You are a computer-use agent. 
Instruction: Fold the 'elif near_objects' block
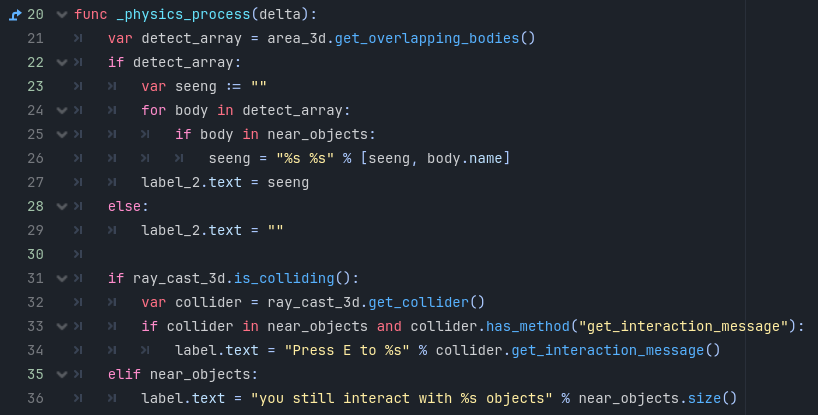tap(62, 374)
